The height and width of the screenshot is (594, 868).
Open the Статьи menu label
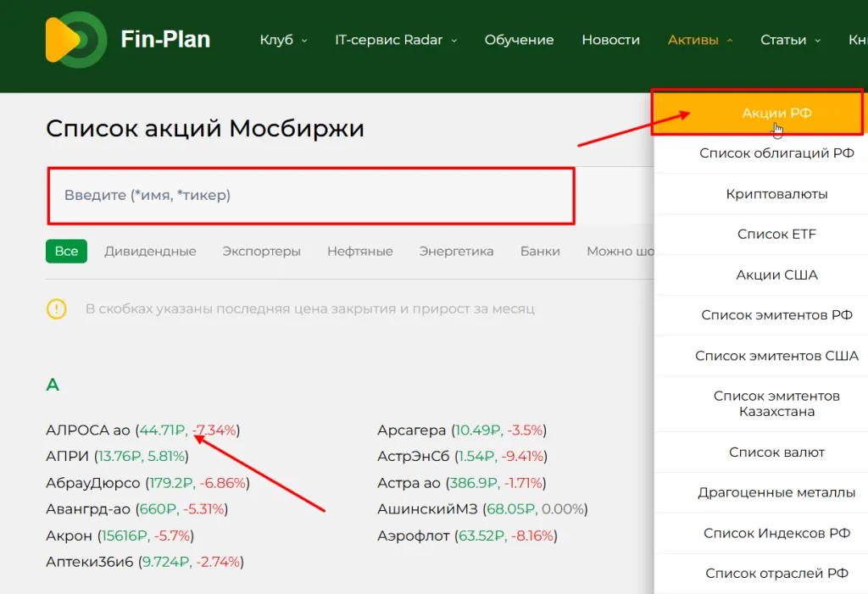pos(783,40)
